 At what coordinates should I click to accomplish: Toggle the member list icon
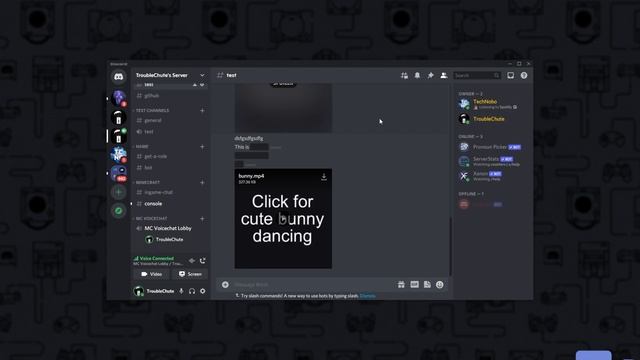click(x=444, y=76)
